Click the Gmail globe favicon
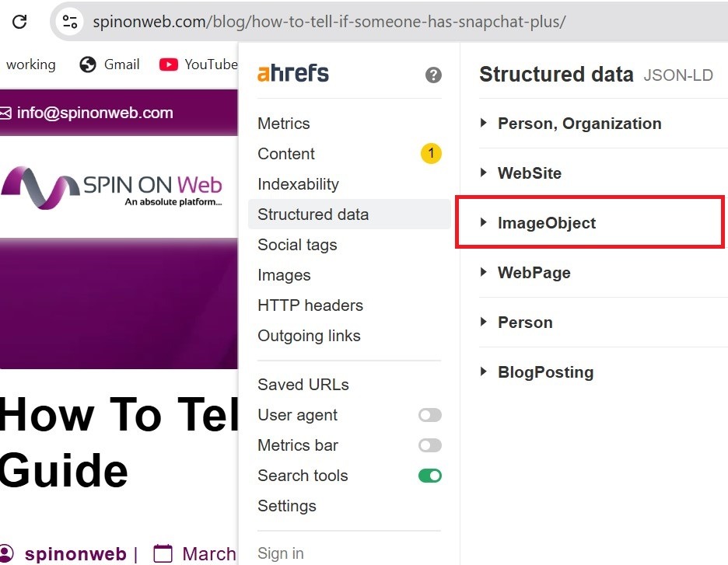728x565 pixels. (x=87, y=65)
